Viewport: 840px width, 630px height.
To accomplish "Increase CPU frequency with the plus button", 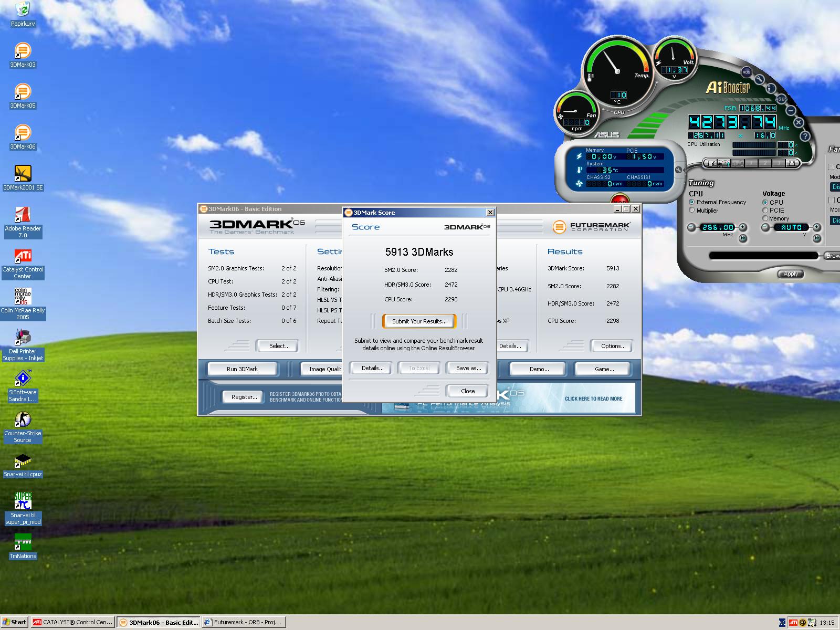I will click(742, 227).
